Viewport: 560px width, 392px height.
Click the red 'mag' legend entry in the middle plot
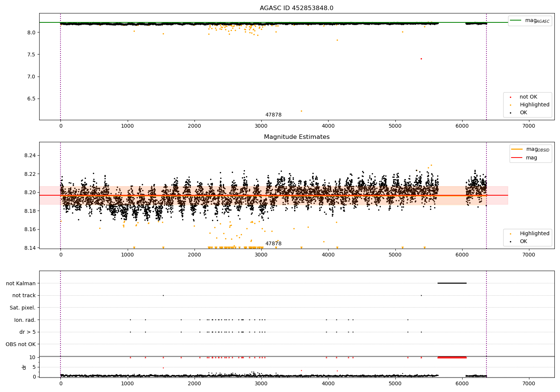[525, 158]
